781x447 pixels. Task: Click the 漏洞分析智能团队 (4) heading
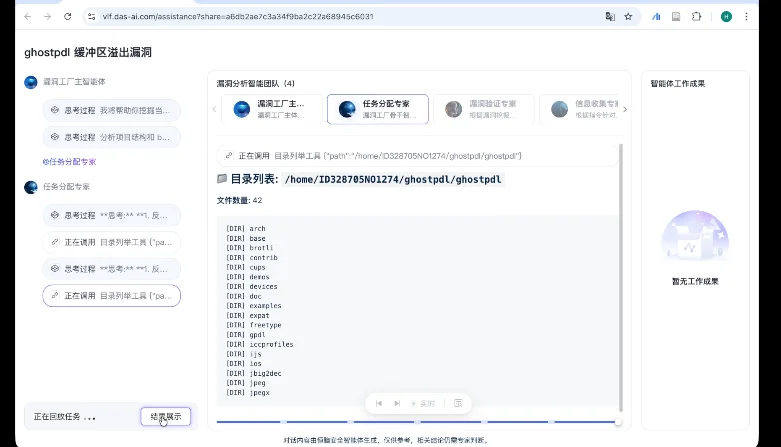click(x=256, y=84)
